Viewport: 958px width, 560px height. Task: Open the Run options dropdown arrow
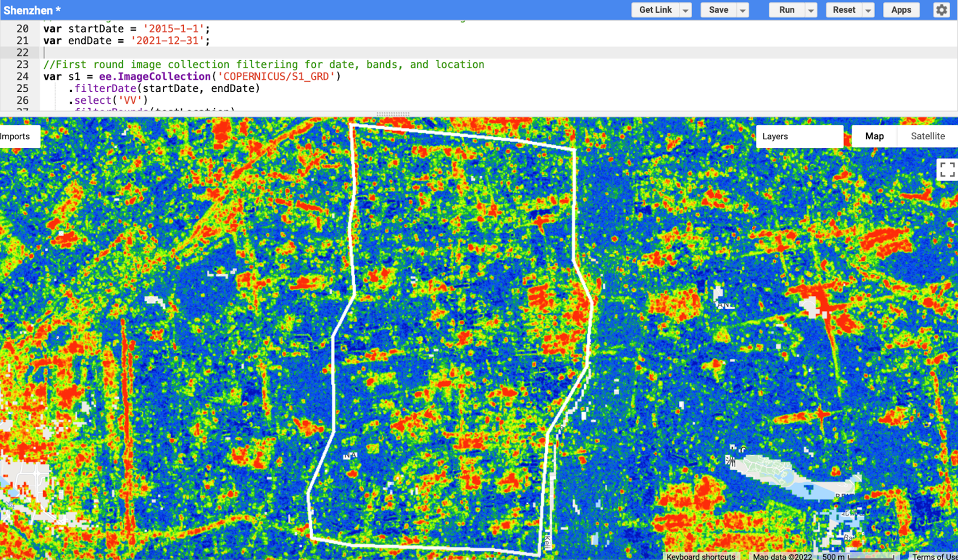click(810, 11)
